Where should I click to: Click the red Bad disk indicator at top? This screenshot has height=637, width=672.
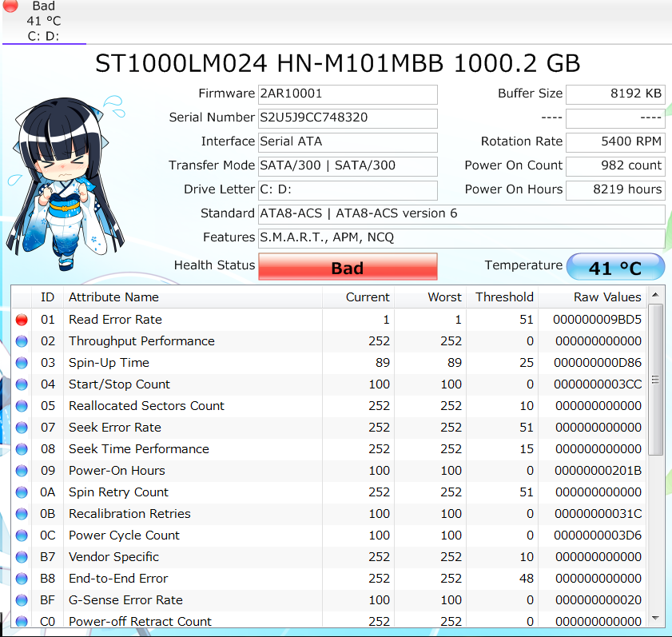[x=10, y=6]
